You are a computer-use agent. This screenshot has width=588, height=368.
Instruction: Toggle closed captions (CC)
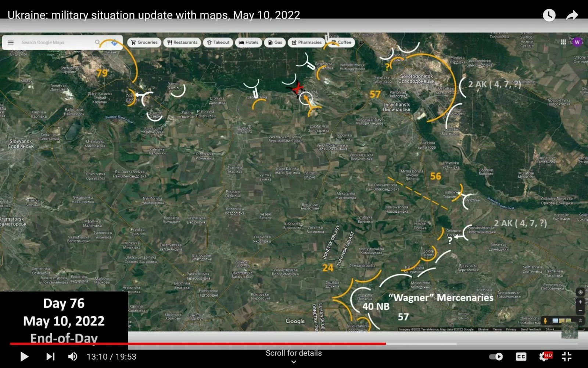[521, 357]
